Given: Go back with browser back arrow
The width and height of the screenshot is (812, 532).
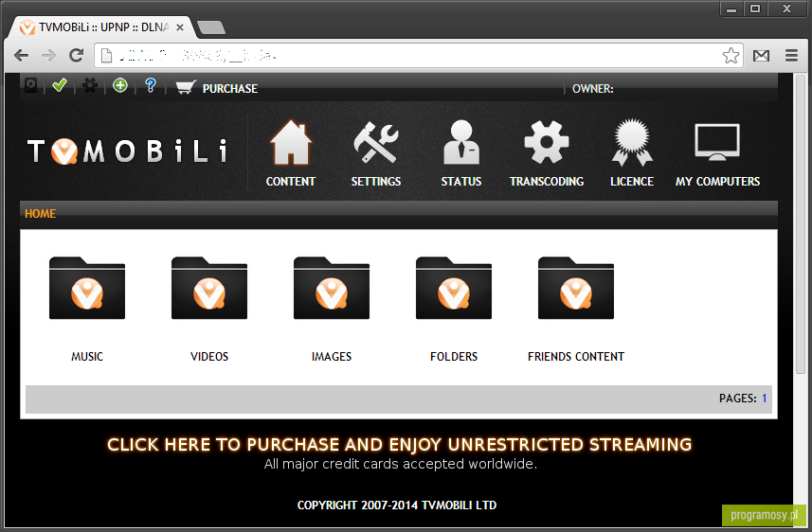Looking at the screenshot, I should pos(21,55).
